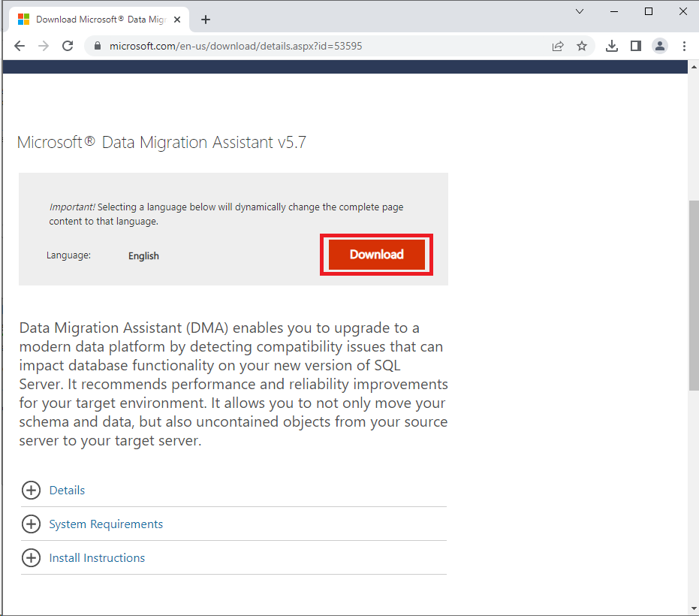The height and width of the screenshot is (616, 699).
Task: Select the English language value
Action: [143, 256]
